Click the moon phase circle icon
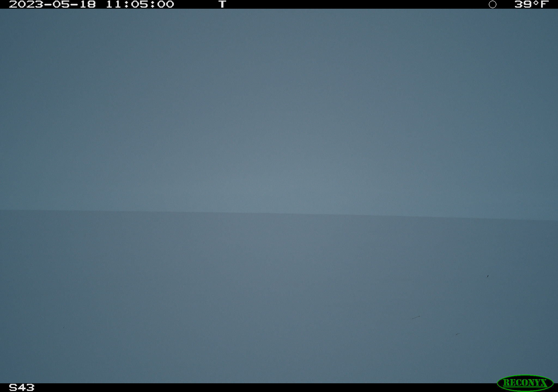558x392 pixels. pos(492,4)
